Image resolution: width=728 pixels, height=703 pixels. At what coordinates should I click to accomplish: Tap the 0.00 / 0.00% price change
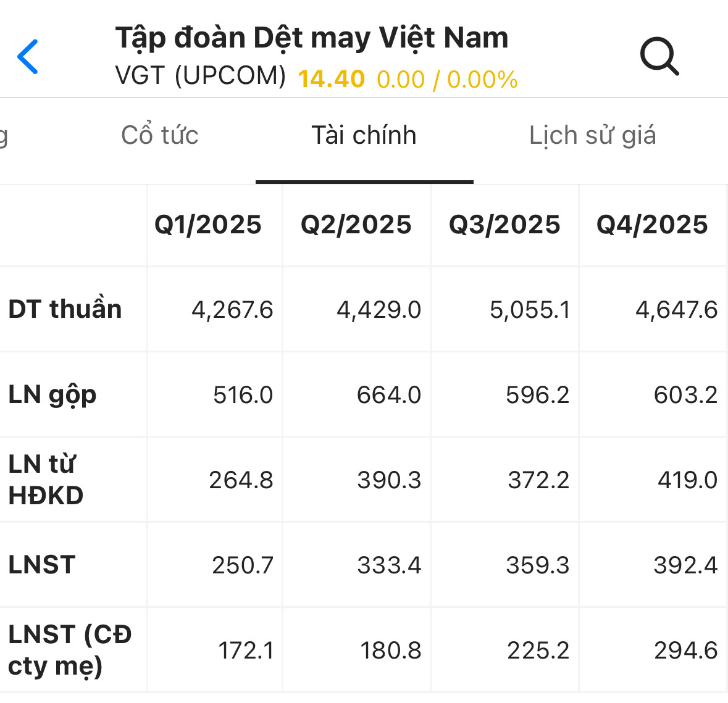pyautogui.click(x=447, y=80)
